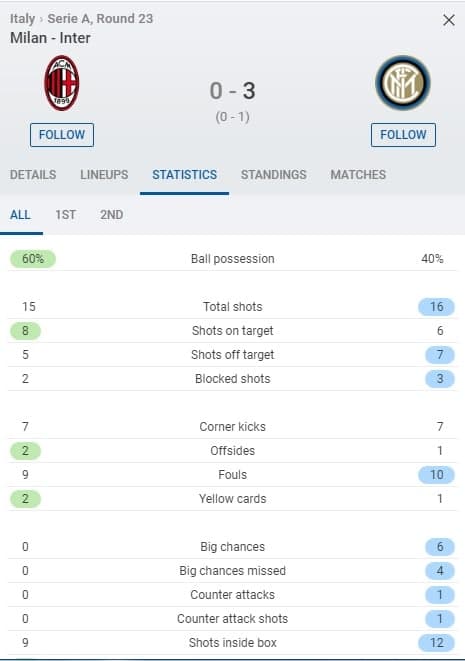
Task: Click the 60% ball possession badge
Action: pyautogui.click(x=33, y=259)
